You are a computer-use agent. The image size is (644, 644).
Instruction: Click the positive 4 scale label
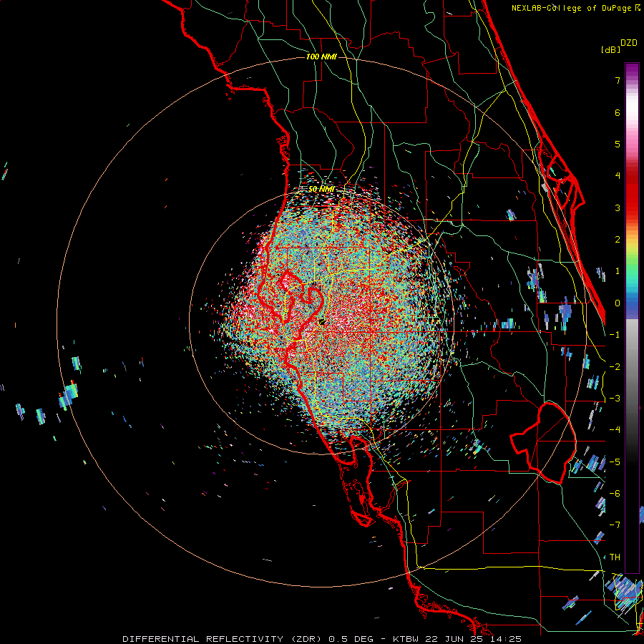(618, 176)
